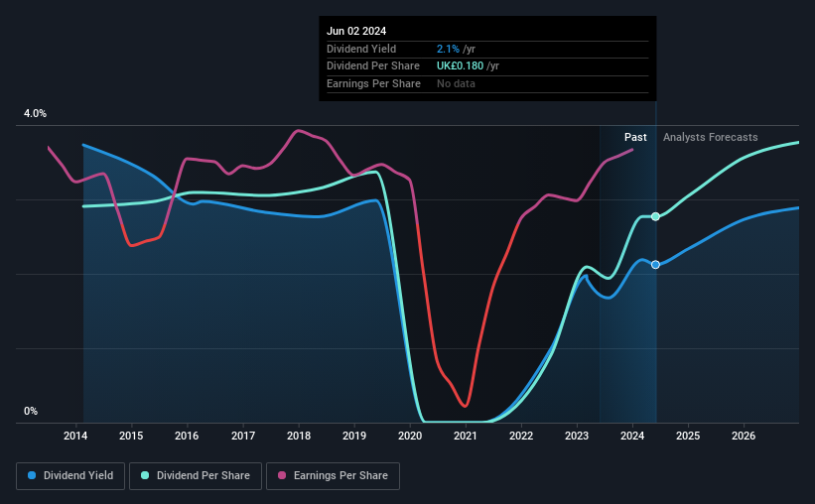The width and height of the screenshot is (815, 504).
Task: Click the 2018 x-axis label
Action: click(299, 436)
